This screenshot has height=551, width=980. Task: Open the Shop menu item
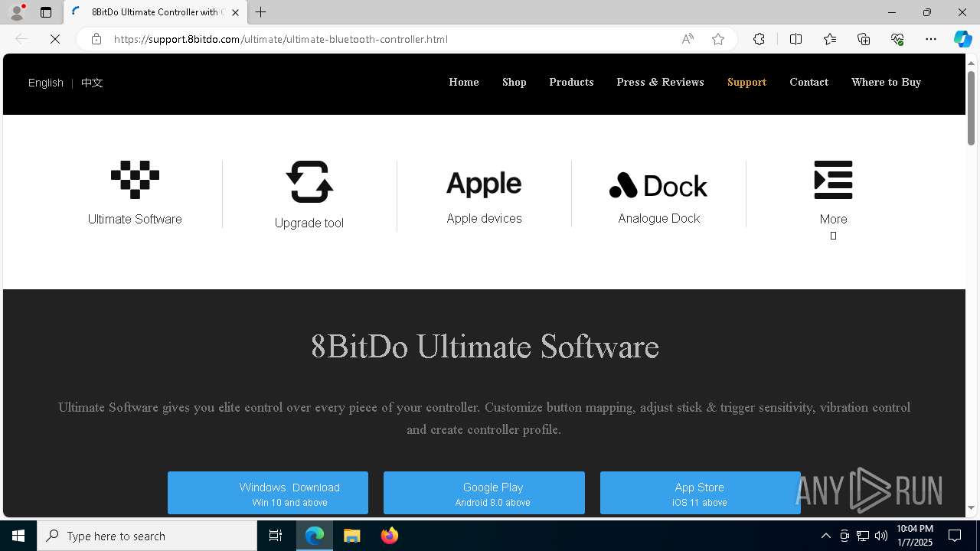point(514,82)
